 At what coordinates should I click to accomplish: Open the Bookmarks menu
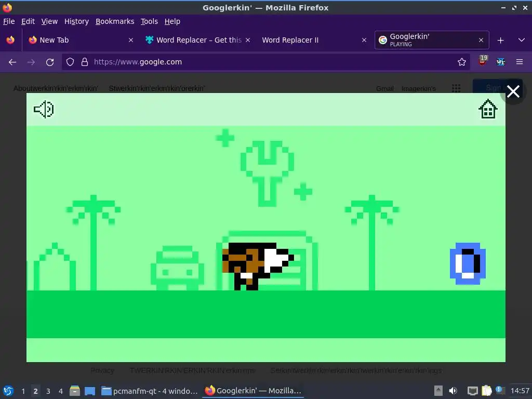115,21
